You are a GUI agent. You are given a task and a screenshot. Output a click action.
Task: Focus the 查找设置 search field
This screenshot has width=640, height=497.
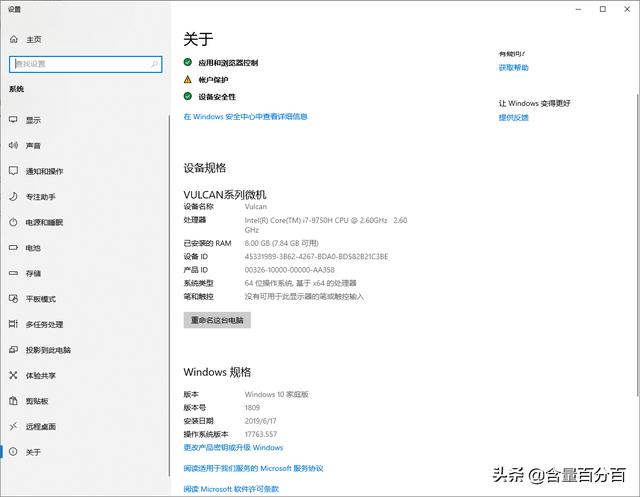pyautogui.click(x=86, y=64)
